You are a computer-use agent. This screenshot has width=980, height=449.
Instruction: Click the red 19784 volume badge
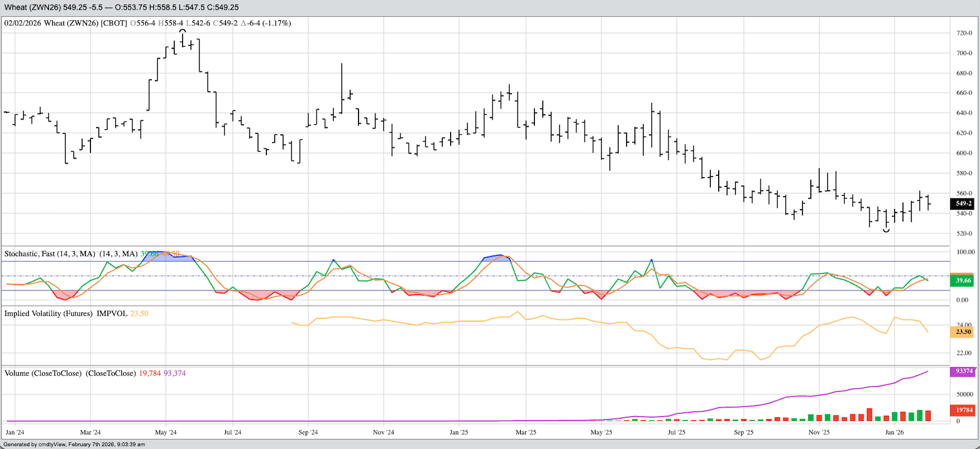[x=964, y=410]
